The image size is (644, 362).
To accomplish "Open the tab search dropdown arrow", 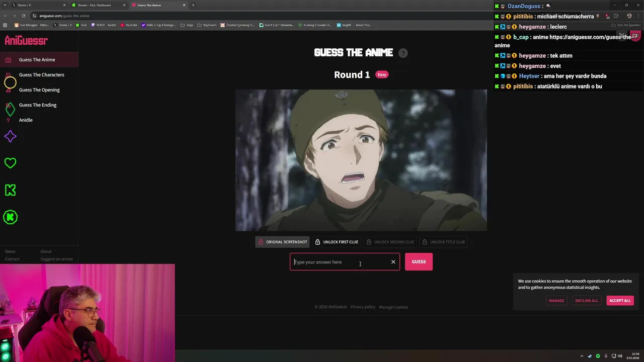I will click(5, 5).
